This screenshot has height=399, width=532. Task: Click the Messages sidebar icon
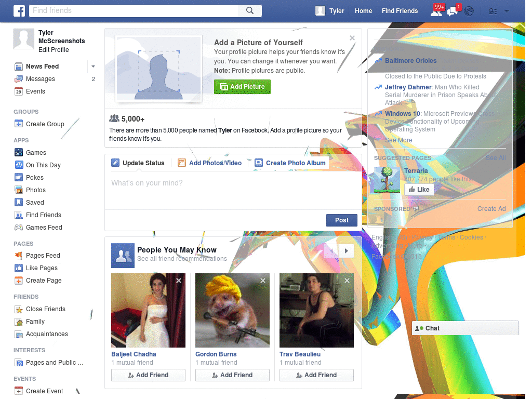click(19, 79)
